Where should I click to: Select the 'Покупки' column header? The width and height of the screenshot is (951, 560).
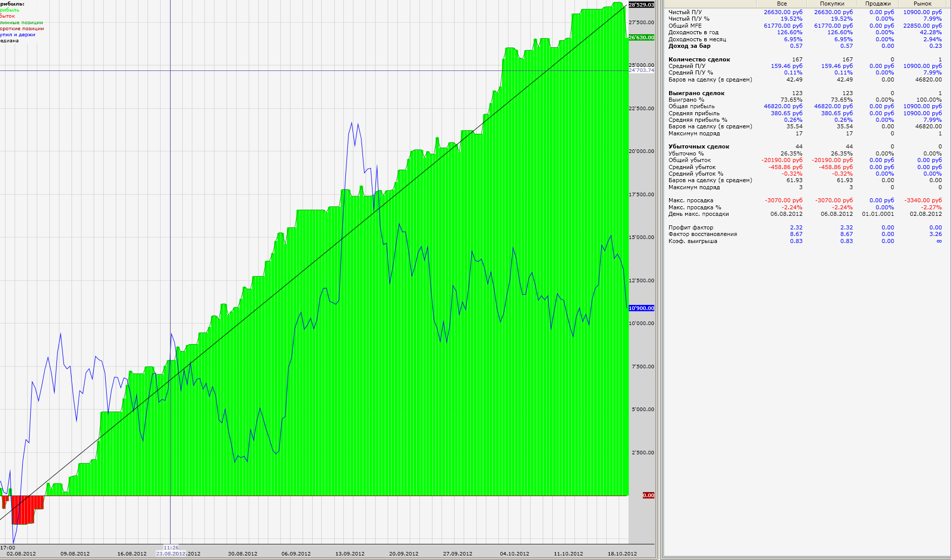coord(832,4)
